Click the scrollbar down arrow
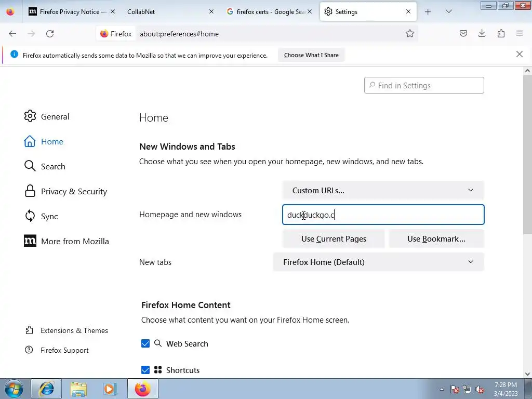 pos(527,374)
